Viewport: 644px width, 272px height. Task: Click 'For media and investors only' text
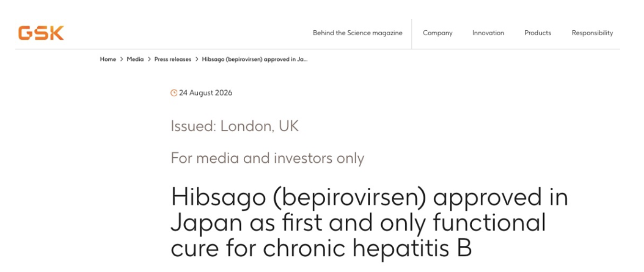click(x=268, y=158)
